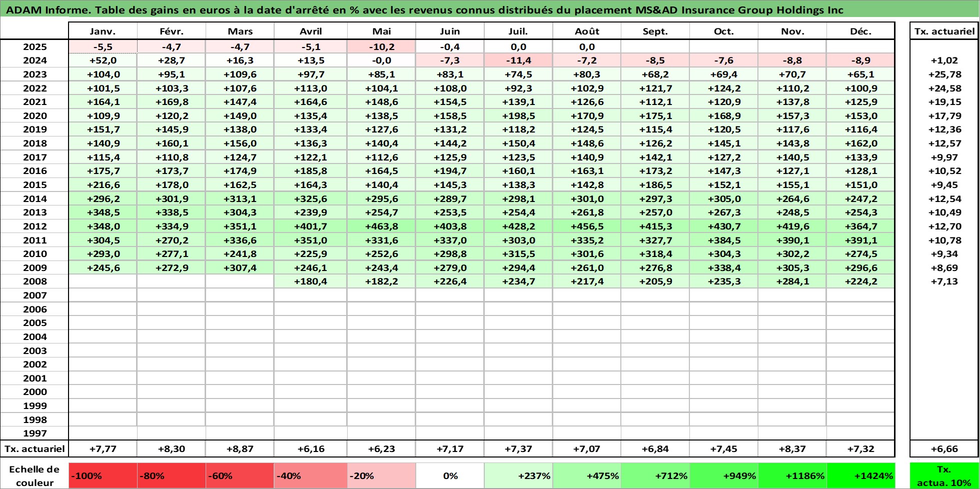The width and height of the screenshot is (980, 489).
Task: Click the Août column header
Action: [587, 31]
